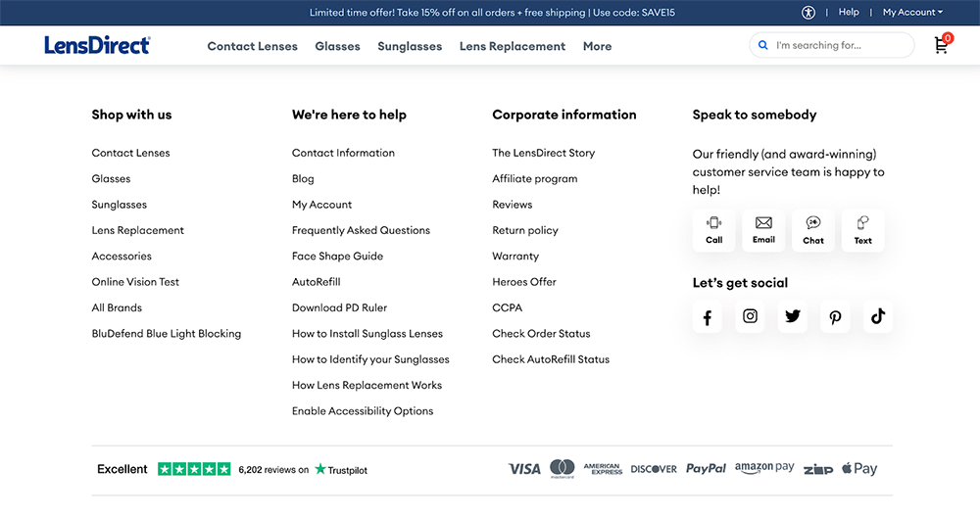This screenshot has width=980, height=517.
Task: Click the Call customer service icon
Action: pyautogui.click(x=713, y=230)
